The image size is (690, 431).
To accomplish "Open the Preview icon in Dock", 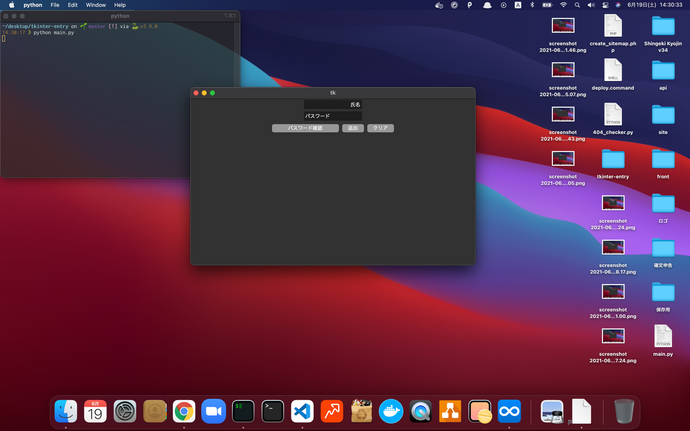I will (552, 411).
